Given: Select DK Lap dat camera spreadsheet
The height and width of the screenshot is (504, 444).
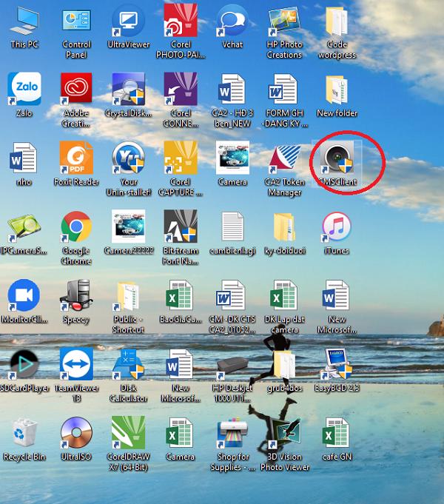Looking at the screenshot, I should point(284,295).
